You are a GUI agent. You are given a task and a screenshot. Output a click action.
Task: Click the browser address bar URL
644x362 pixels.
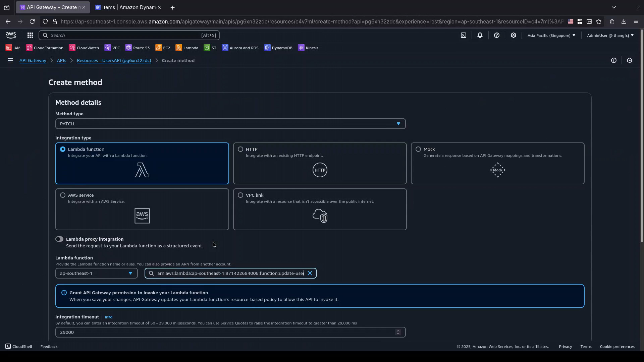tap(312, 21)
